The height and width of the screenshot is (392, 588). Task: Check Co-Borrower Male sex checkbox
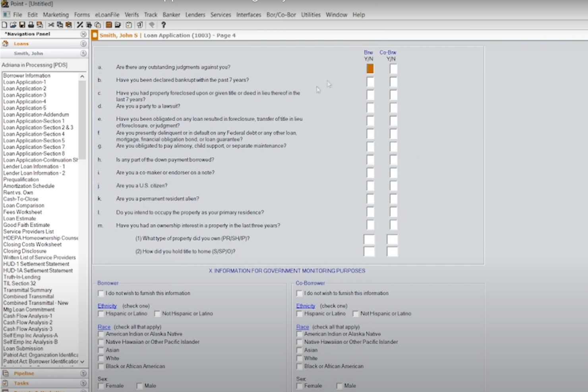(x=339, y=386)
